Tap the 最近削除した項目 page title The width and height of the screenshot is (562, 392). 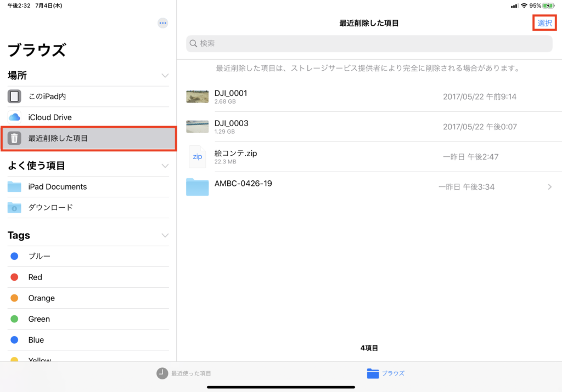coord(369,23)
